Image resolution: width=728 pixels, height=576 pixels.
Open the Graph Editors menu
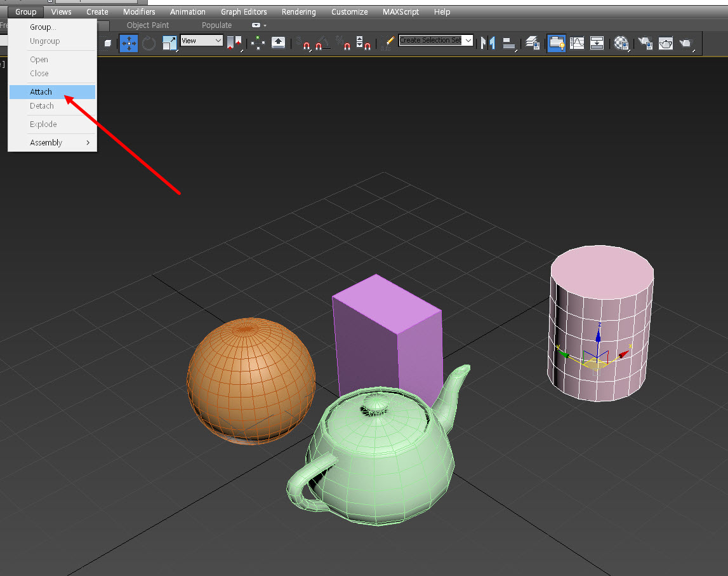[244, 11]
